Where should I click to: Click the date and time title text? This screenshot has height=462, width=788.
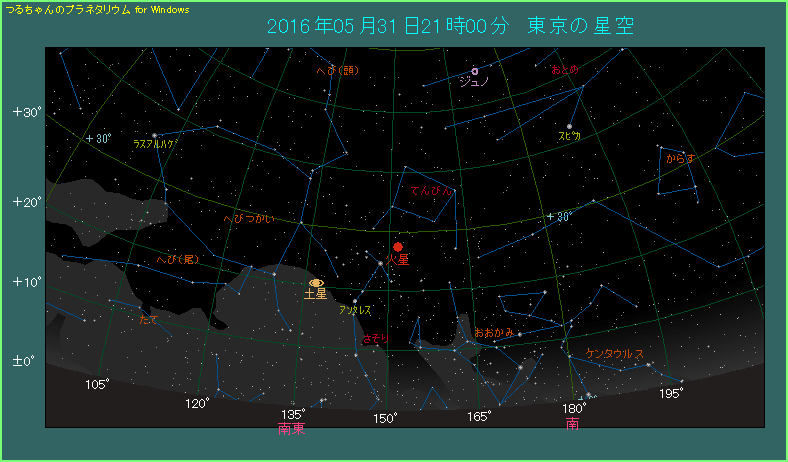click(450, 26)
